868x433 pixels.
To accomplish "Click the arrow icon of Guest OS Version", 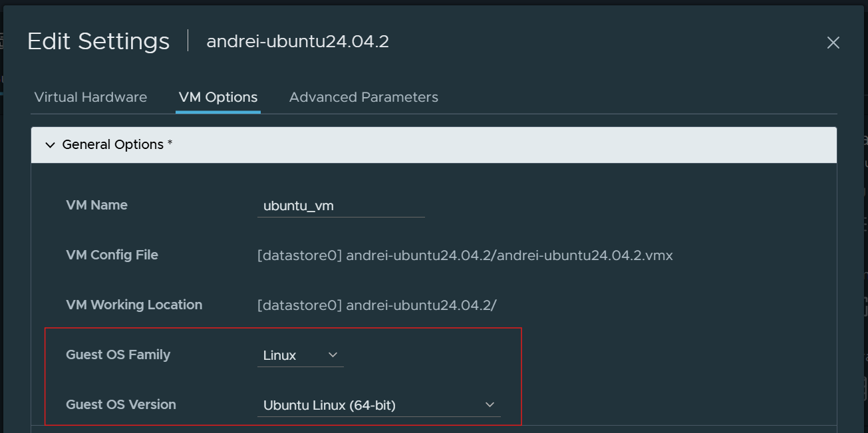I will click(x=490, y=405).
